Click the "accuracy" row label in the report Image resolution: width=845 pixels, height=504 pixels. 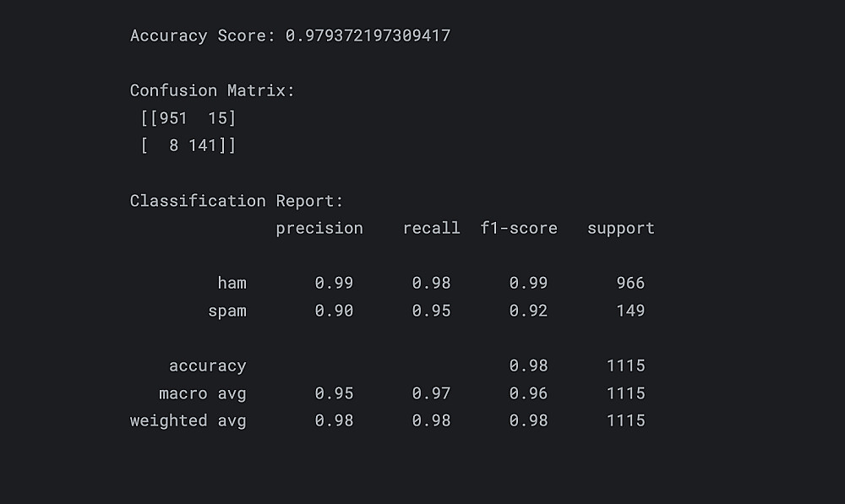click(x=207, y=366)
